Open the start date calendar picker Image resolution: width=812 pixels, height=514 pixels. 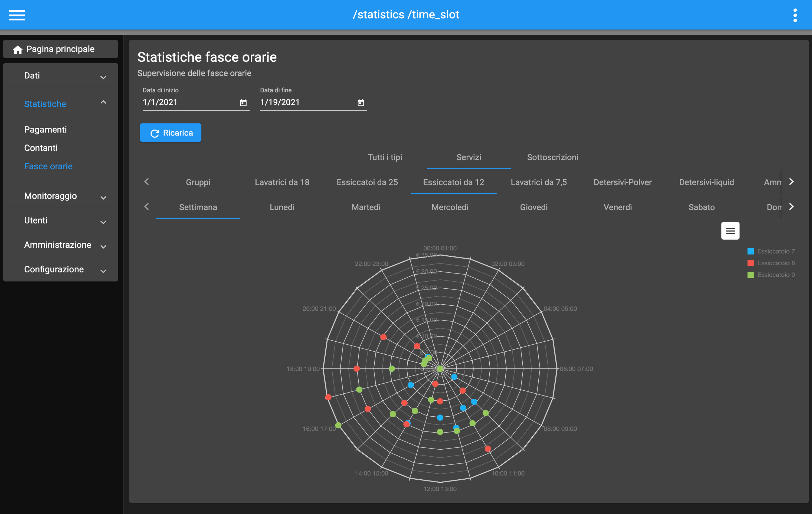coord(243,103)
